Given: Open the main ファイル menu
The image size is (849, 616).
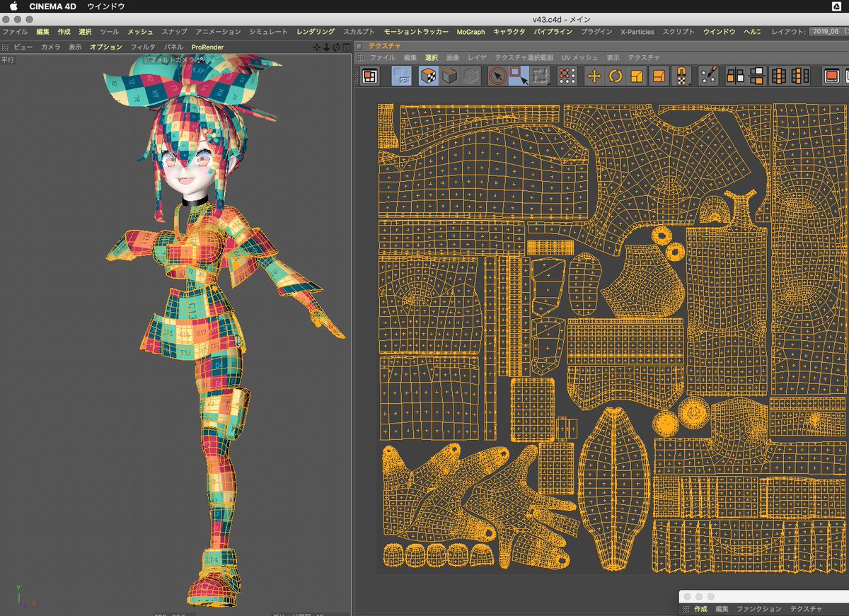Looking at the screenshot, I should (x=14, y=32).
